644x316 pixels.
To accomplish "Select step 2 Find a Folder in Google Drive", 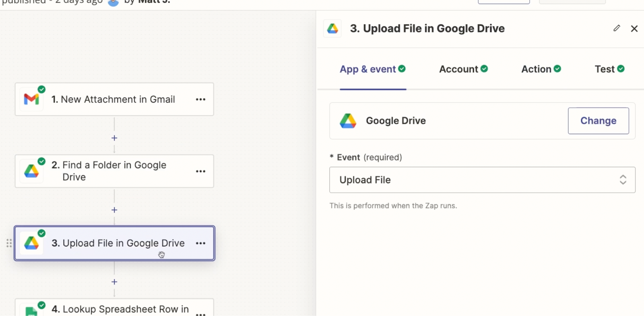I will tap(114, 171).
